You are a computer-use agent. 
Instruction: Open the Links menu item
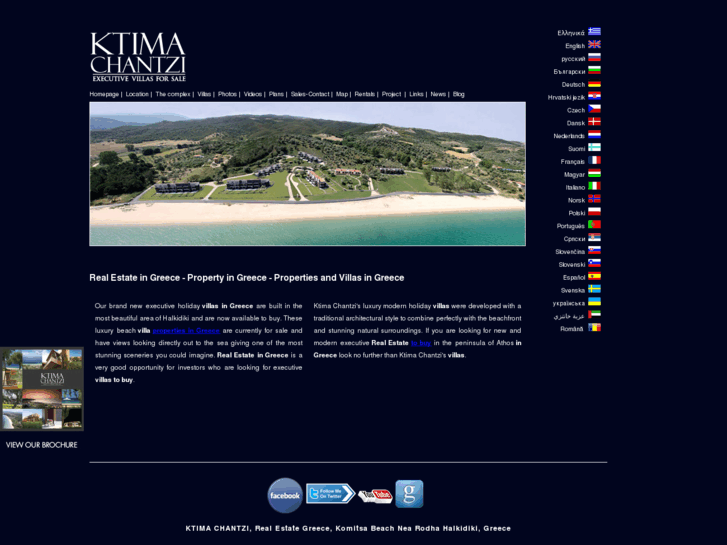(416, 94)
